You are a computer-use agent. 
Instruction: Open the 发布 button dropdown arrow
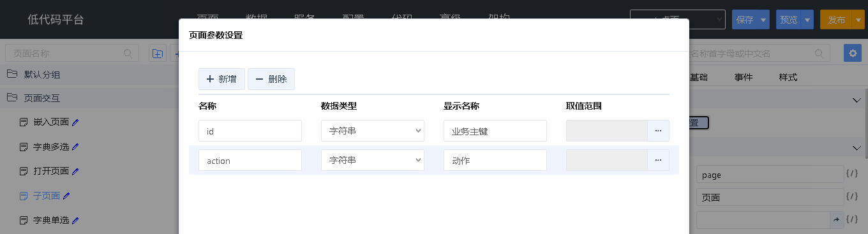point(858,20)
